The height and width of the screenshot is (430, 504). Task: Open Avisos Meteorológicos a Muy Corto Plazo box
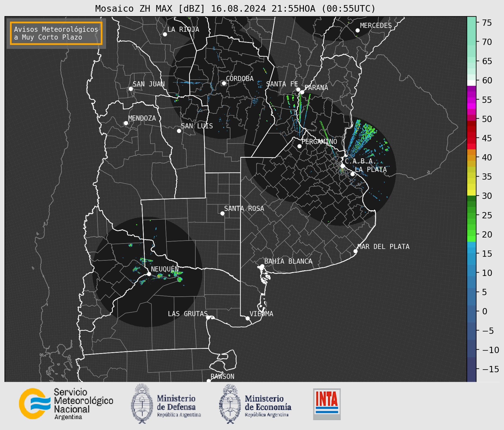[56, 33]
